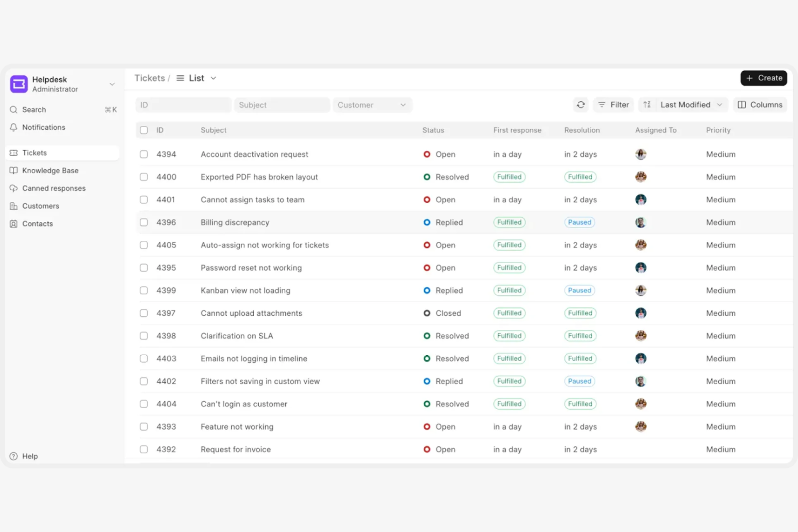
Task: Open Search with the magnifier icon
Action: 13,109
